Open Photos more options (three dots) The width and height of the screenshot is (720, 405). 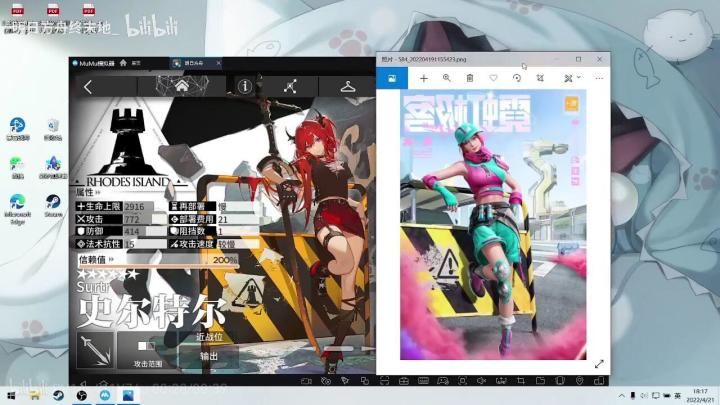[x=599, y=78]
